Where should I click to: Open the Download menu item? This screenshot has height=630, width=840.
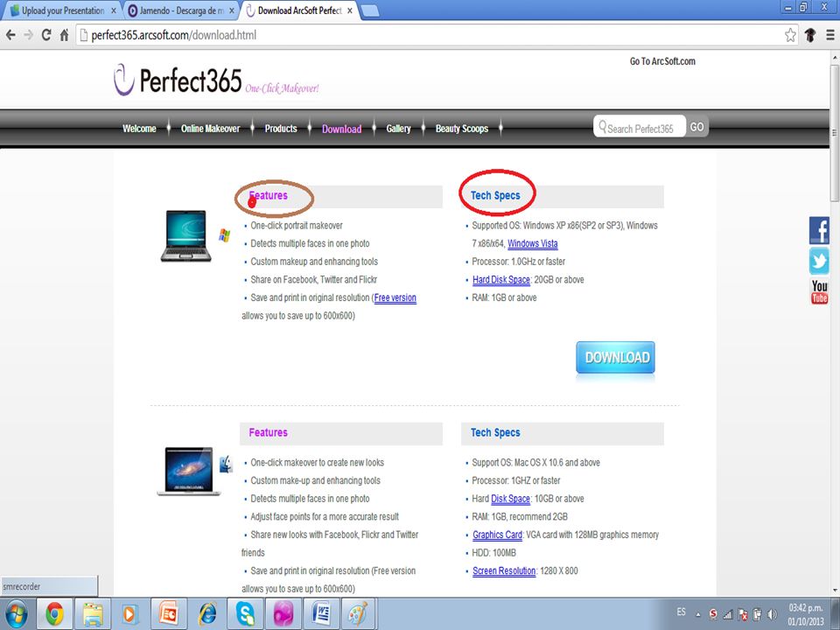point(342,129)
